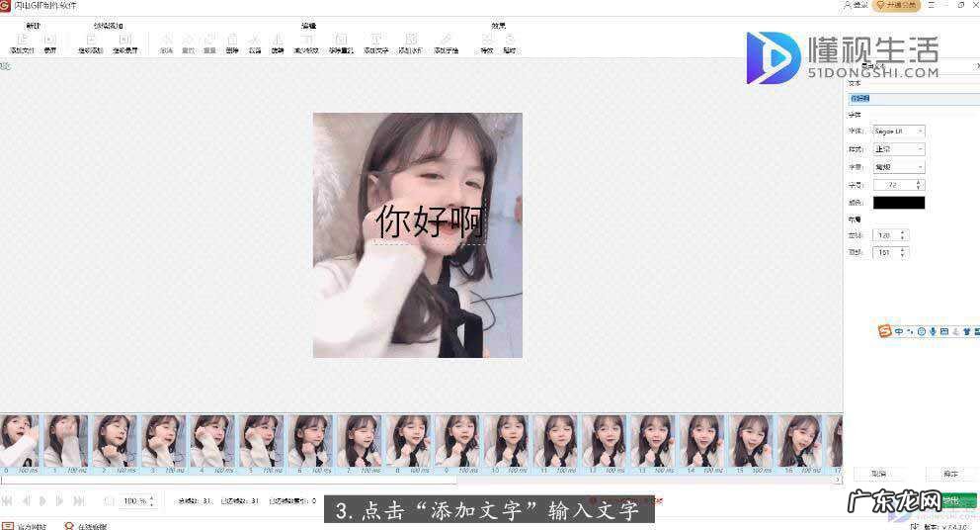Open the title bar menu icon
The width and height of the screenshot is (980, 530).
(x=932, y=5)
